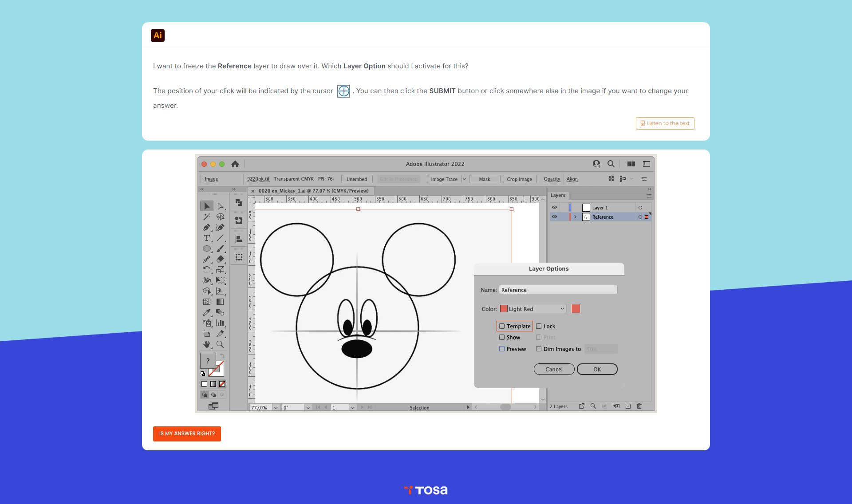Select the Hand tool

coord(206,344)
